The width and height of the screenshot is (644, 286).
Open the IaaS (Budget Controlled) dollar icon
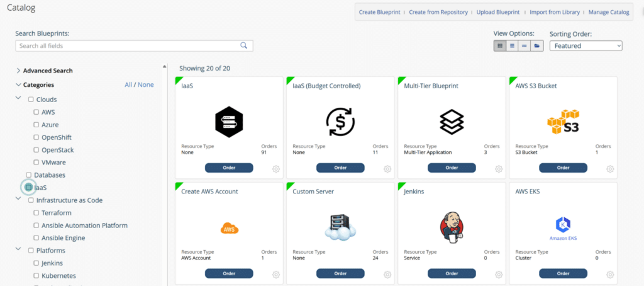tap(340, 122)
